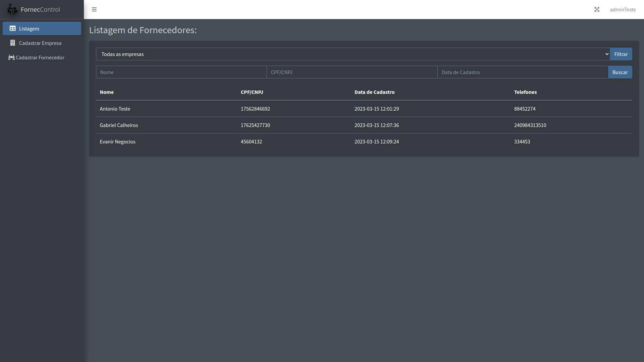The image size is (644, 362).
Task: Click the Listagem table icon
Action: [x=12, y=28]
